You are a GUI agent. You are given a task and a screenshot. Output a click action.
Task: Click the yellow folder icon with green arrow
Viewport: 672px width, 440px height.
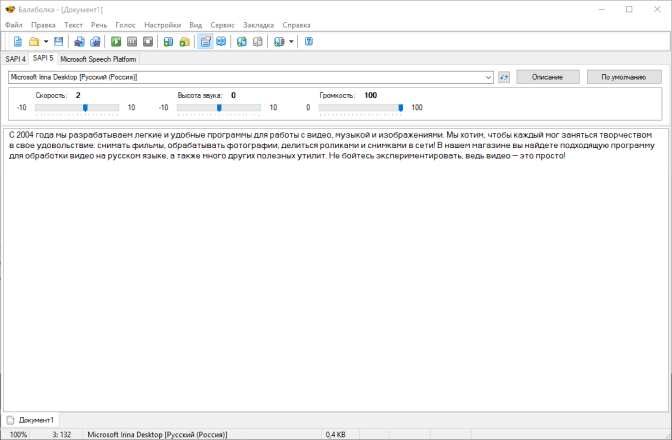(184, 42)
